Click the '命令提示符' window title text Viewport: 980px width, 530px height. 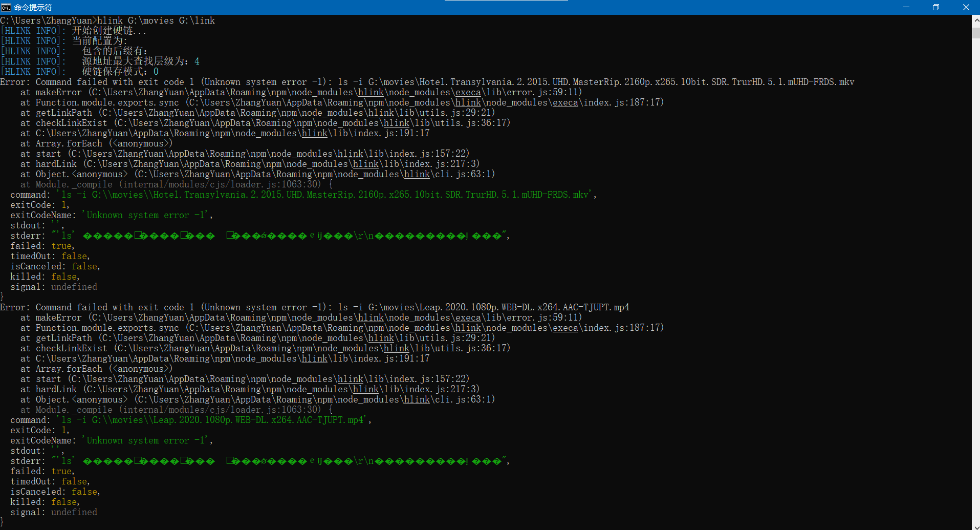[33, 7]
